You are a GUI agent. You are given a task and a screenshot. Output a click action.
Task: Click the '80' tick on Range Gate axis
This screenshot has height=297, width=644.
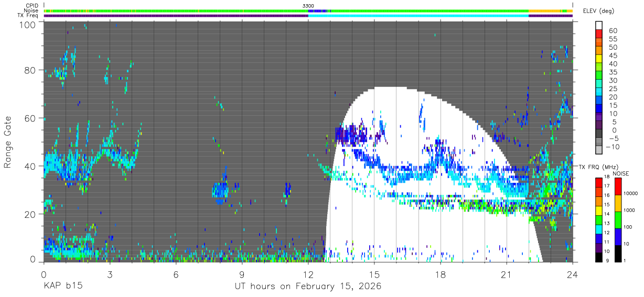pyautogui.click(x=30, y=70)
